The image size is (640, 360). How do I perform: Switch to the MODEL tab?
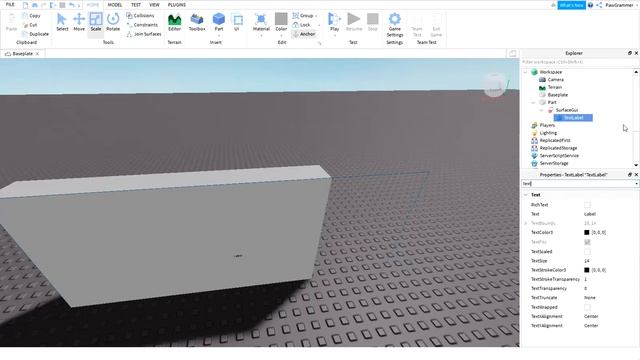(x=115, y=5)
